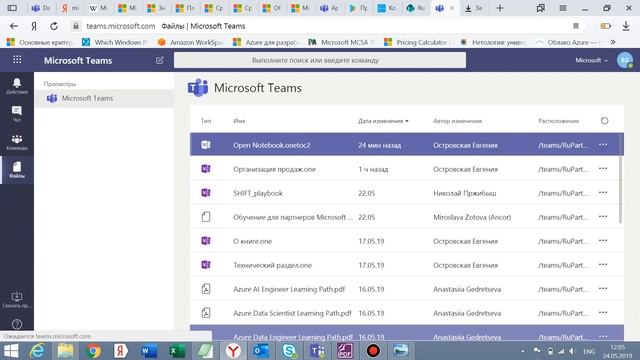Click the Автор изменения column header
640x360 pixels.
pos(458,121)
